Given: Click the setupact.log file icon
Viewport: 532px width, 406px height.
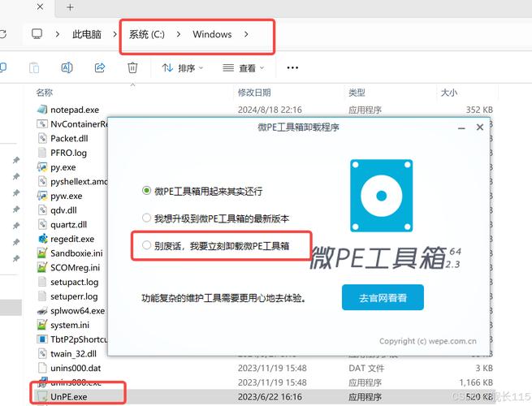Looking at the screenshot, I should pos(42,282).
